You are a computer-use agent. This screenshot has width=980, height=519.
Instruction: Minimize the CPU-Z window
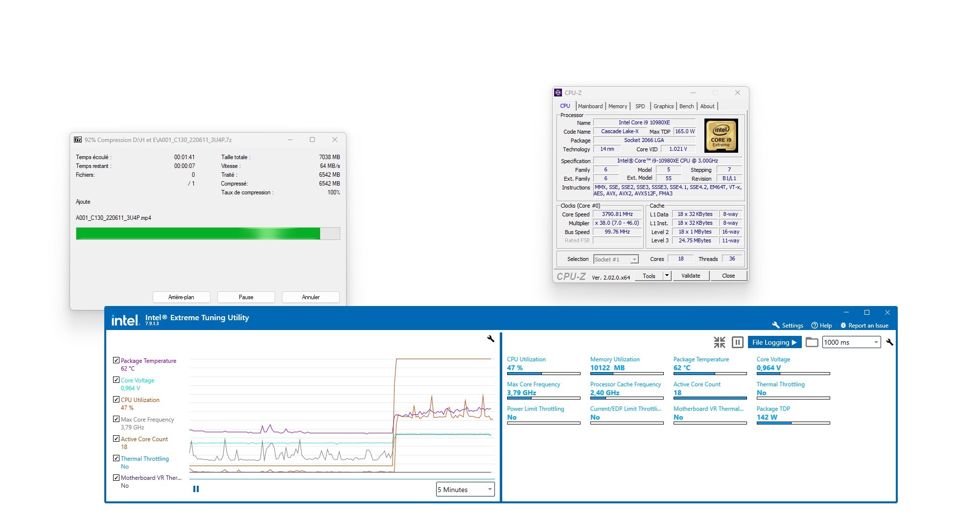point(693,93)
